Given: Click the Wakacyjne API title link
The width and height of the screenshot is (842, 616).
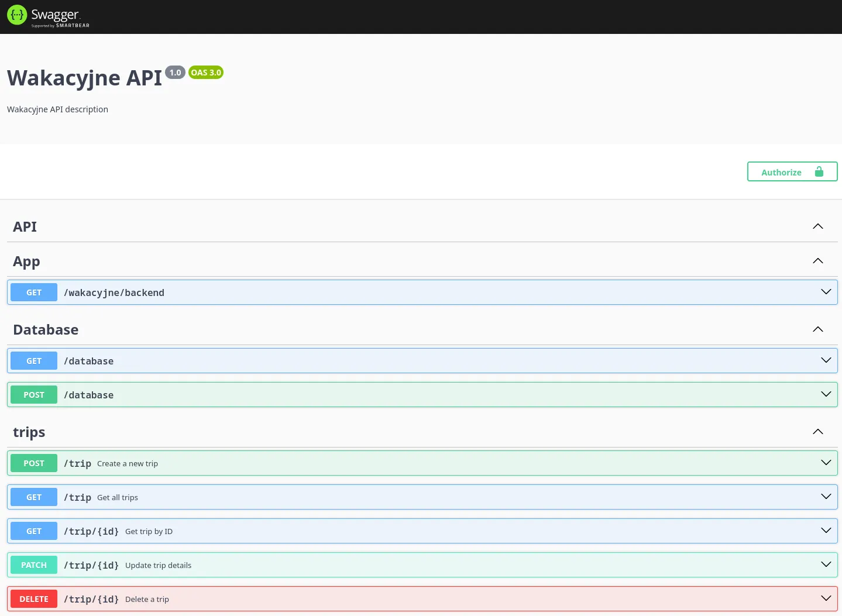Looking at the screenshot, I should [x=84, y=77].
